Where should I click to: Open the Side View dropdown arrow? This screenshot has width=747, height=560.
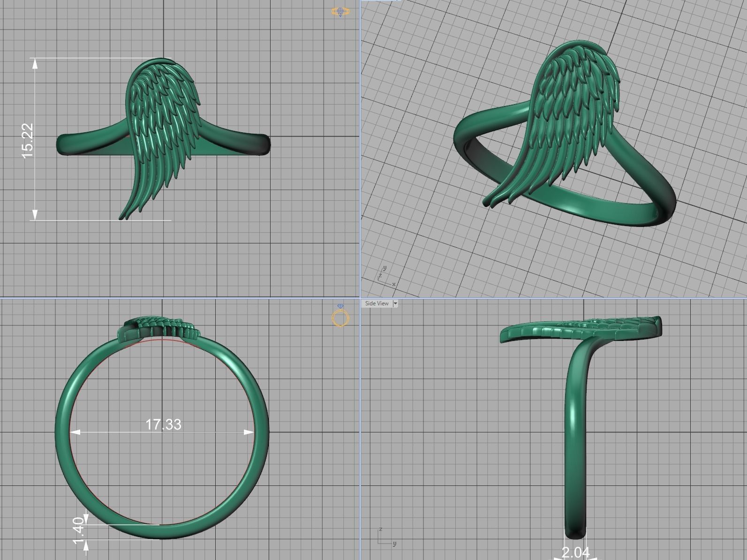[395, 303]
